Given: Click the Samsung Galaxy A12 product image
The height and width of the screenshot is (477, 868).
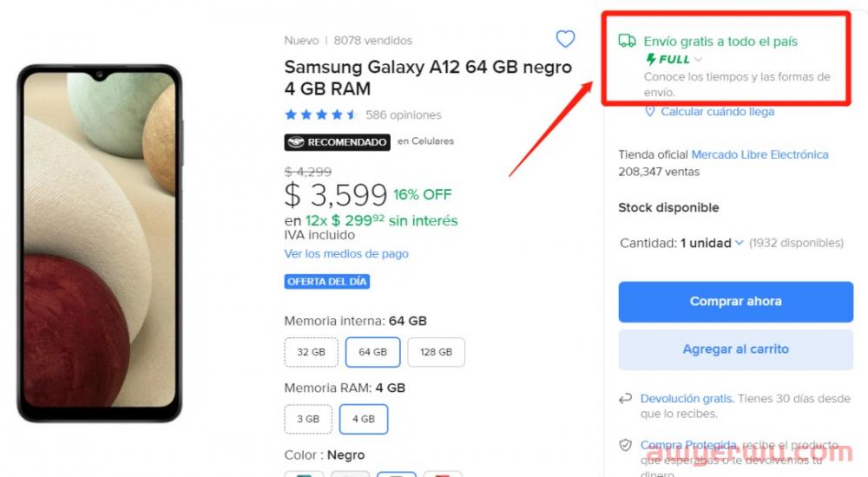Looking at the screenshot, I should (x=99, y=243).
